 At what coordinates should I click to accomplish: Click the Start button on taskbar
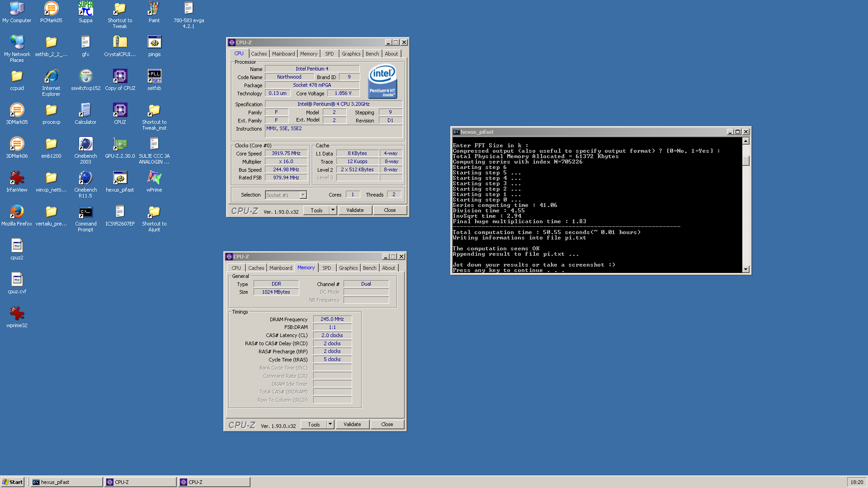click(x=13, y=482)
